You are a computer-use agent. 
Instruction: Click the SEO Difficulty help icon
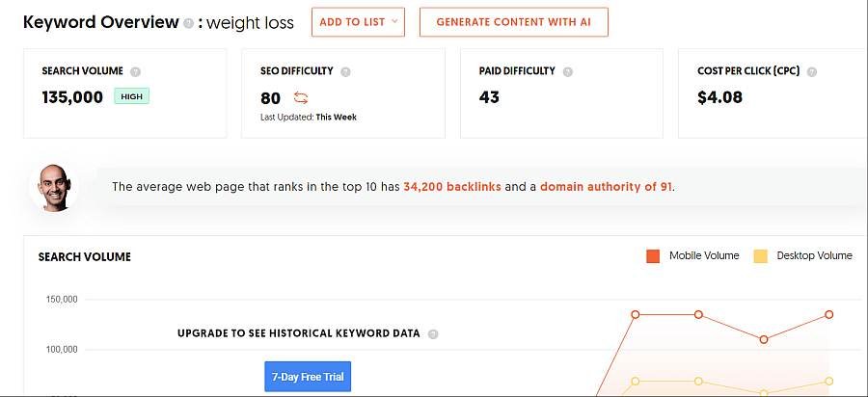coord(345,72)
